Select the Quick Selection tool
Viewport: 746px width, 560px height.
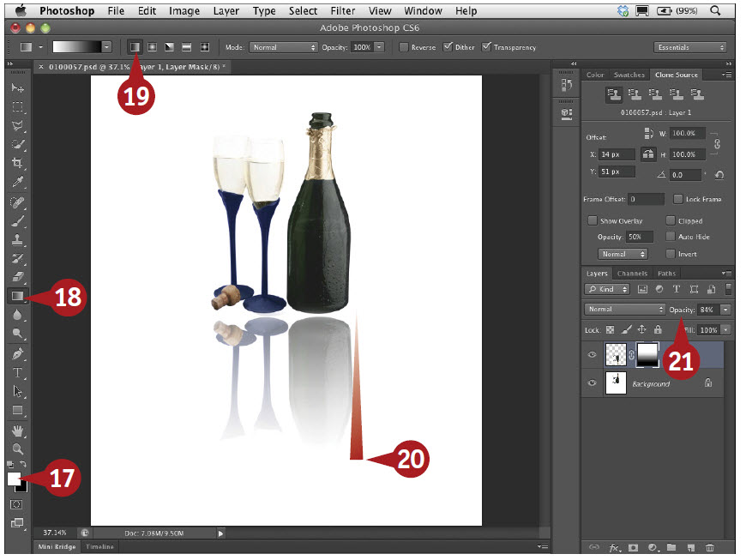point(18,144)
